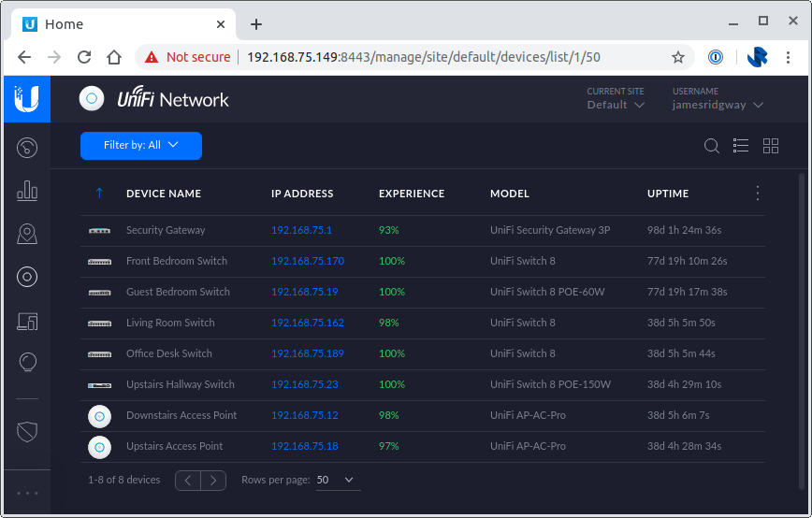Select the Guest Bedroom Switch name

click(178, 292)
